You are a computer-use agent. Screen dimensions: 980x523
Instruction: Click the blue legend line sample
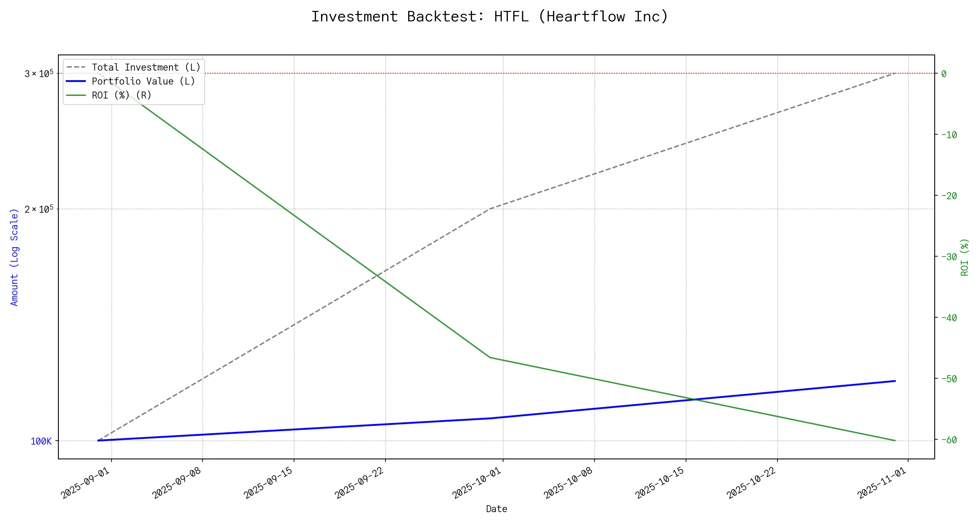point(76,81)
